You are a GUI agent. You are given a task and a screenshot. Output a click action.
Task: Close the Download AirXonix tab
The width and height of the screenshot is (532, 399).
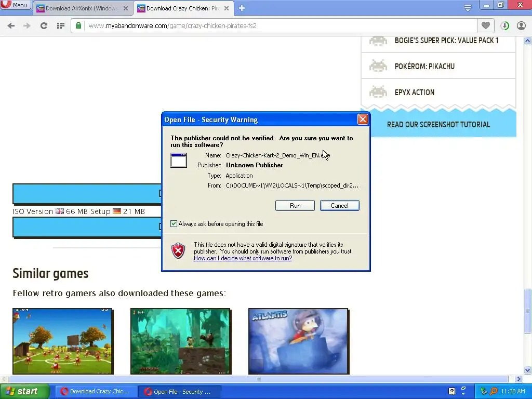[x=126, y=8]
